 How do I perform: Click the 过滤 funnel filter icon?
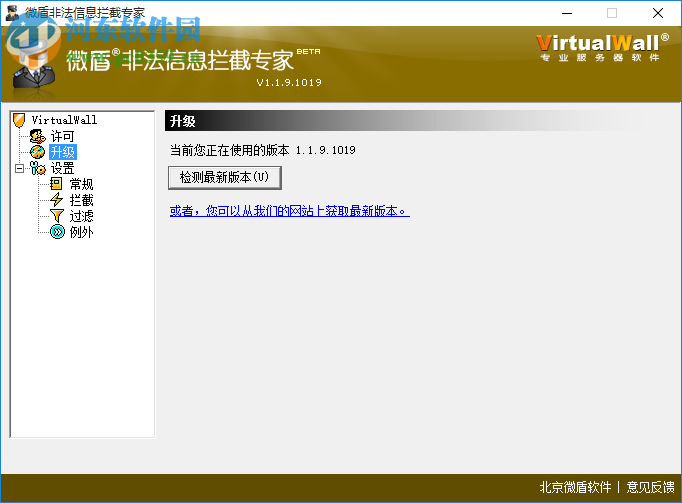57,216
